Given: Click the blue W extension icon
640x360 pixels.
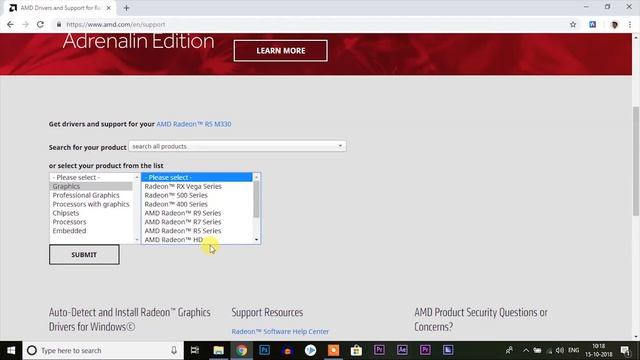Looking at the screenshot, I should tap(593, 24).
